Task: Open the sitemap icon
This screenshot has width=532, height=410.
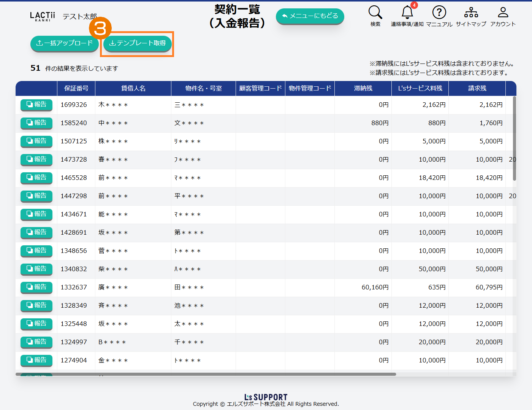Action: point(471,13)
